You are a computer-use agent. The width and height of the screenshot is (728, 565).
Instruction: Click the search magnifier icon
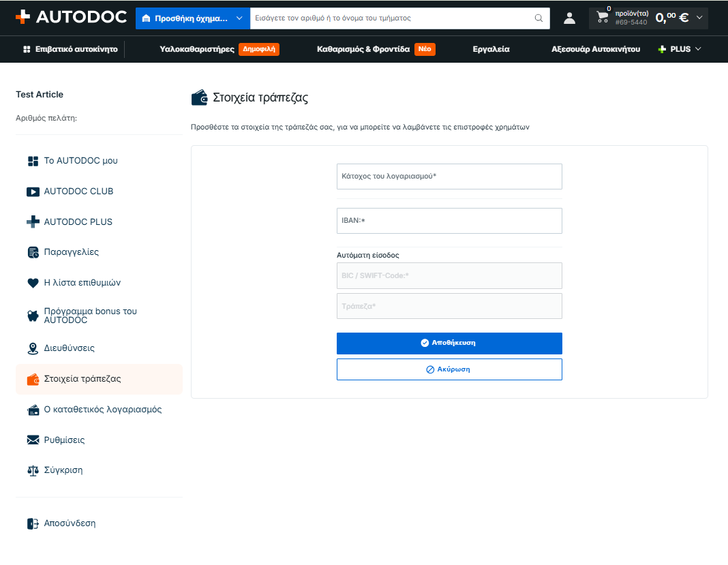[x=539, y=18]
